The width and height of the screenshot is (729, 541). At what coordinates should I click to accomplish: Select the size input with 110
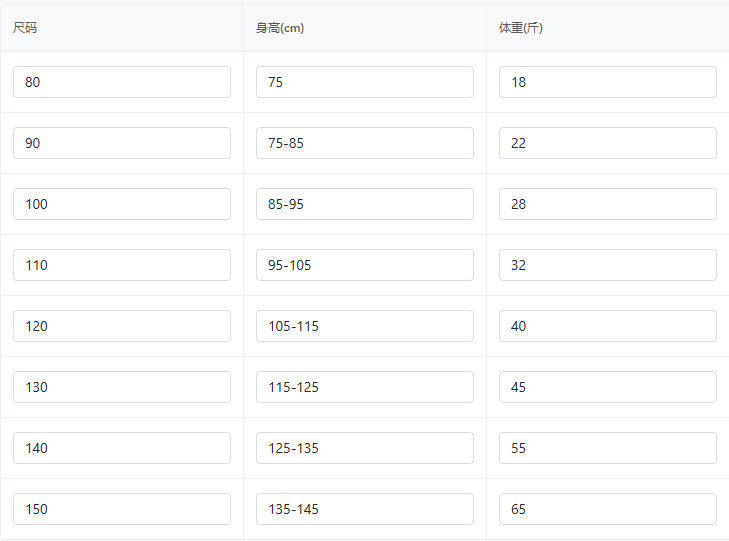122,265
